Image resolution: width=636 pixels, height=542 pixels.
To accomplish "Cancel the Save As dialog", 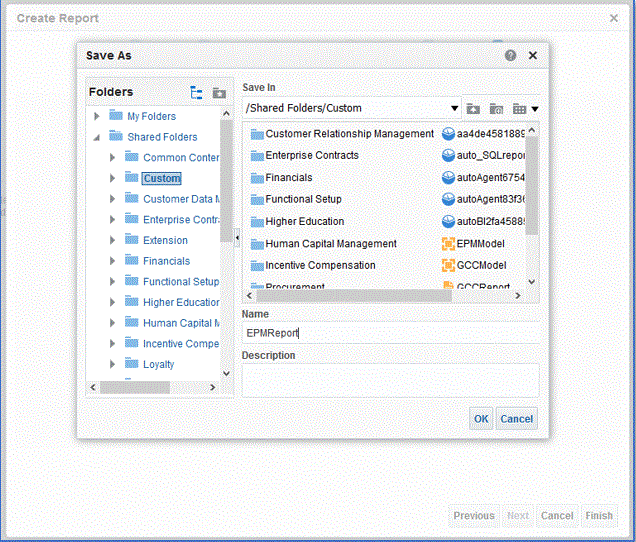I will tap(516, 419).
